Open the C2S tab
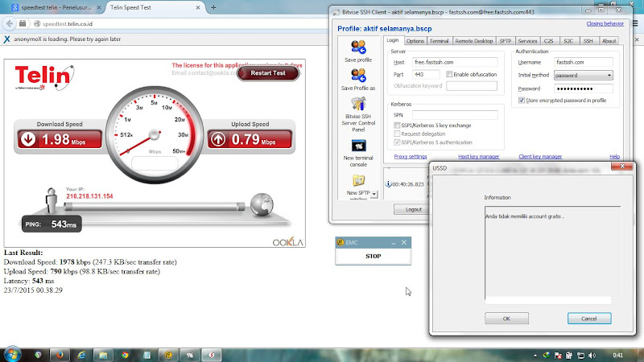This screenshot has height=362, width=644. [x=549, y=41]
